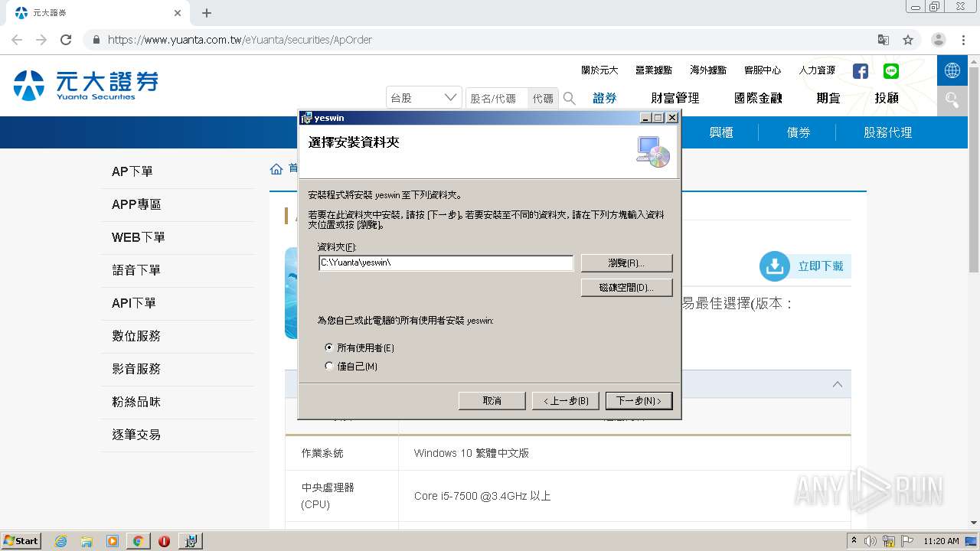980x551 pixels.
Task: Click the 瀏覽 browse button
Action: coord(626,263)
